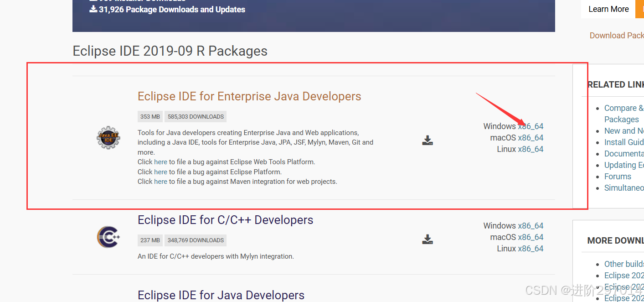Open the Forums link

[618, 177]
